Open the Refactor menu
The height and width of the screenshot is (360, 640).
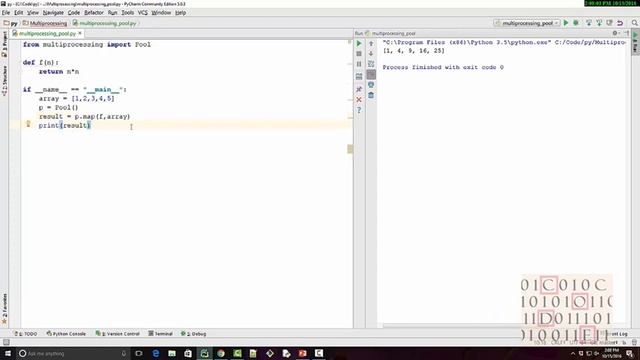(94, 13)
